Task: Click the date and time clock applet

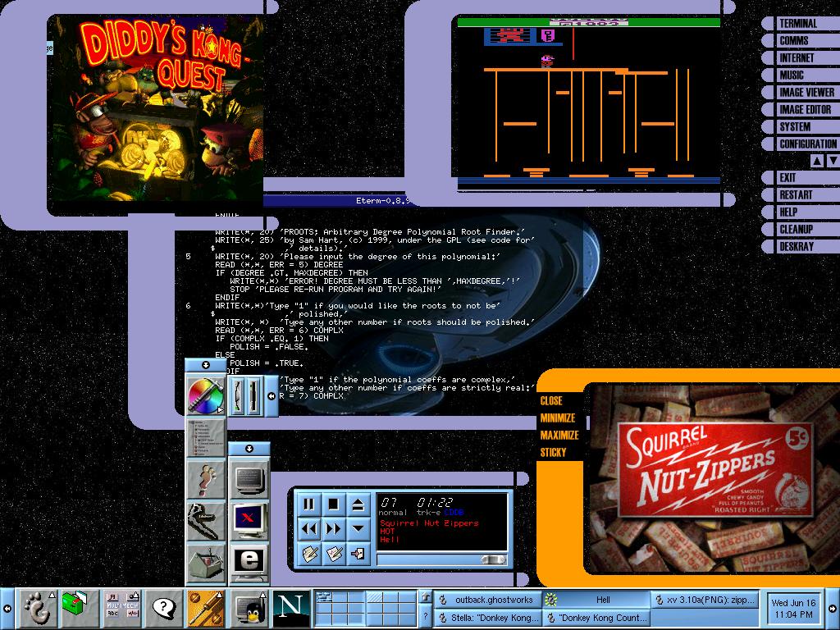Action: [x=793, y=609]
